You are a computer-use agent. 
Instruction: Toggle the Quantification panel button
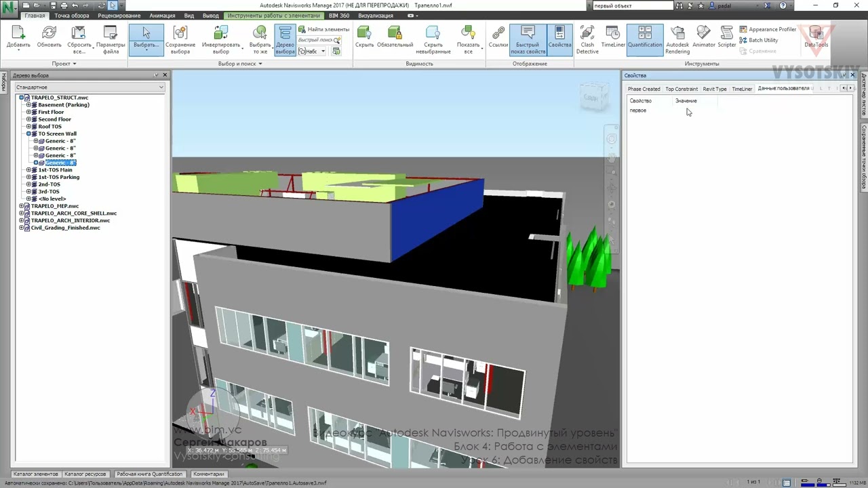(x=645, y=40)
